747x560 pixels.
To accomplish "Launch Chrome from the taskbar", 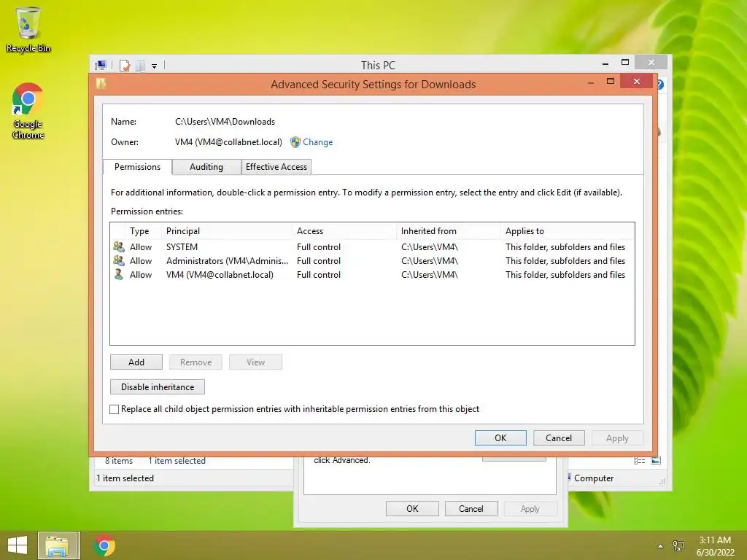I will (104, 545).
